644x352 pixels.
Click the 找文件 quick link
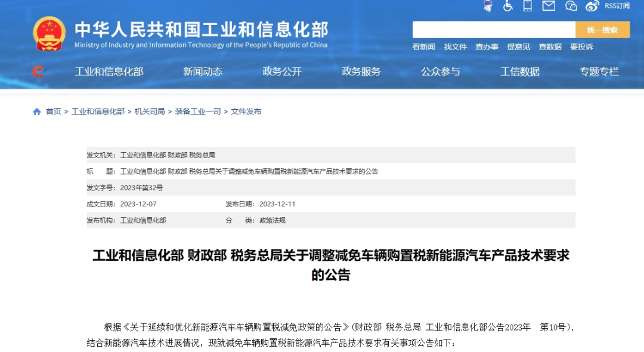[456, 47]
